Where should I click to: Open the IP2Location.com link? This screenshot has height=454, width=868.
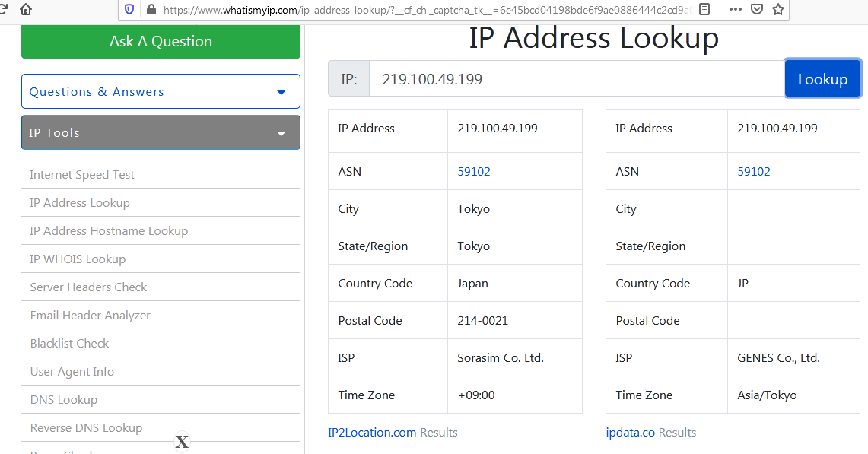372,432
